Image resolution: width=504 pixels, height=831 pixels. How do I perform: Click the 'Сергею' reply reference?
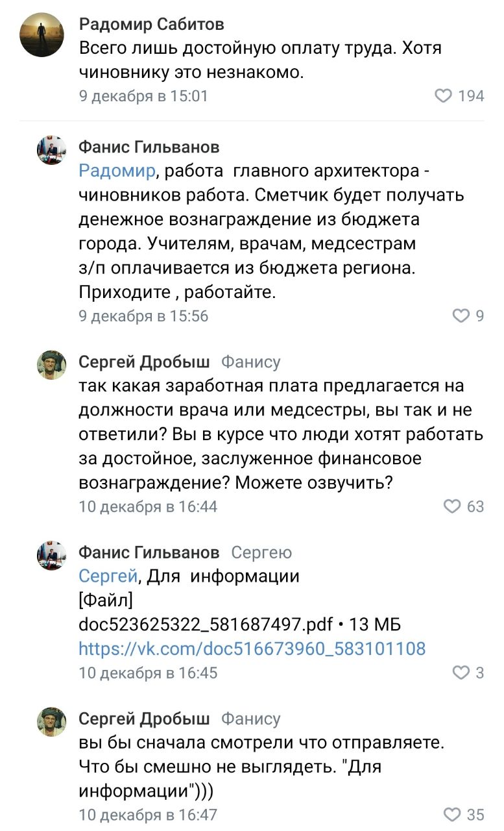(261, 552)
